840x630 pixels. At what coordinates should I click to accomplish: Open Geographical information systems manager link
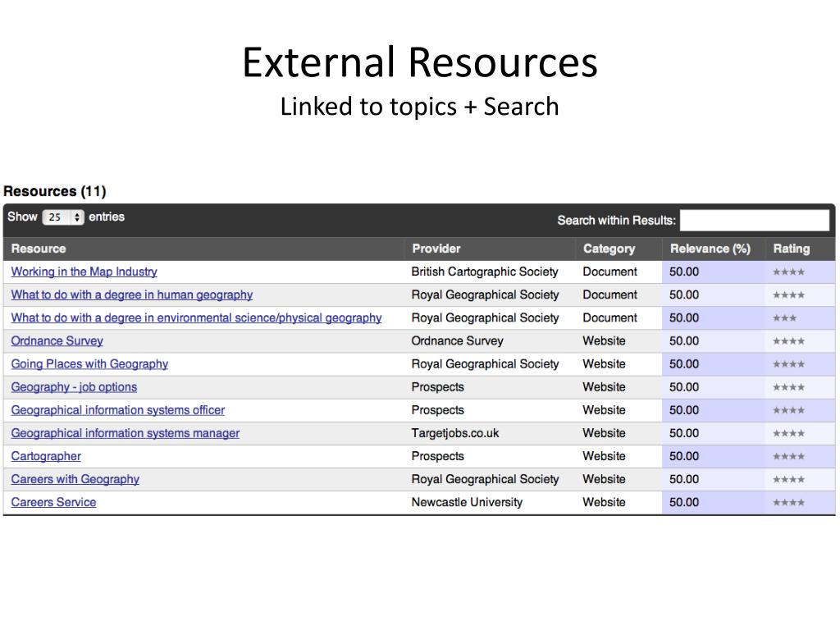[126, 433]
